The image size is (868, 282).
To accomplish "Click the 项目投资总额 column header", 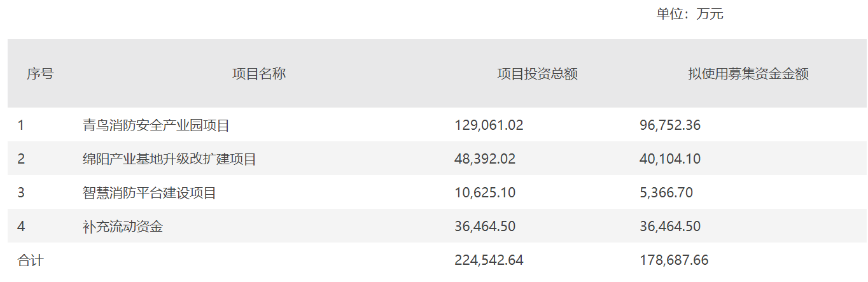I will pyautogui.click(x=537, y=74).
